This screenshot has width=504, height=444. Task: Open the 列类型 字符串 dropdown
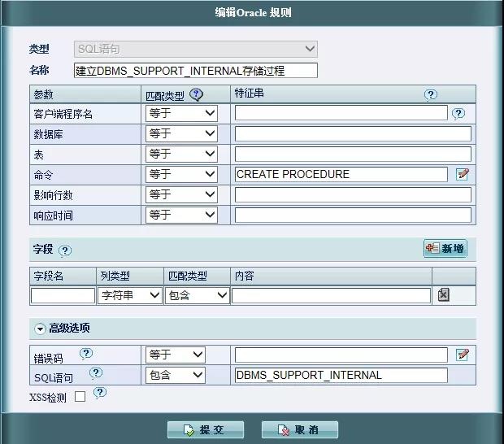[129, 296]
